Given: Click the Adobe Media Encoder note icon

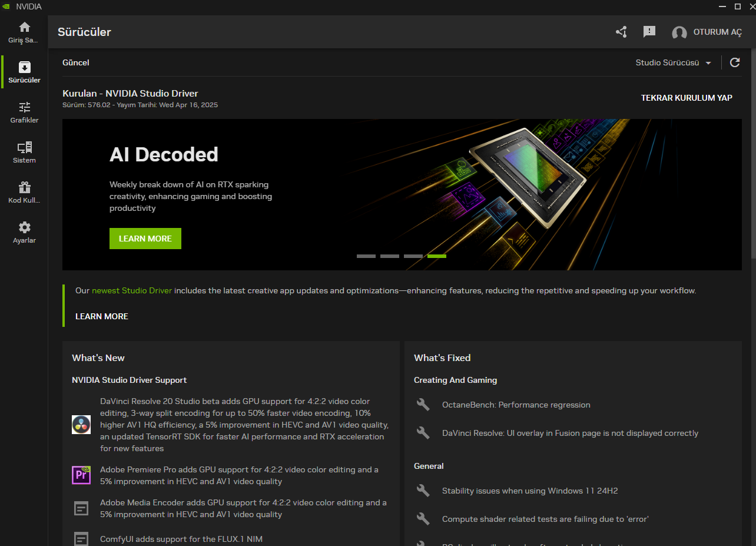Looking at the screenshot, I should [81, 508].
